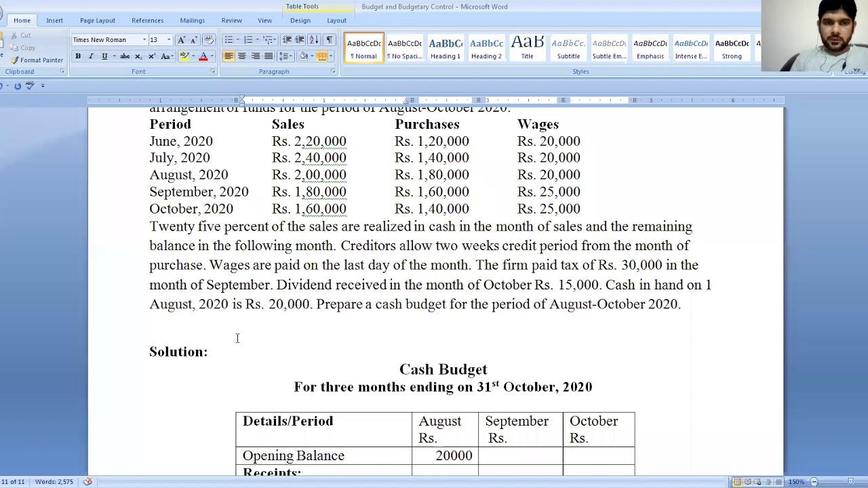Toggle italic formatting
The image size is (868, 488).
(91, 56)
